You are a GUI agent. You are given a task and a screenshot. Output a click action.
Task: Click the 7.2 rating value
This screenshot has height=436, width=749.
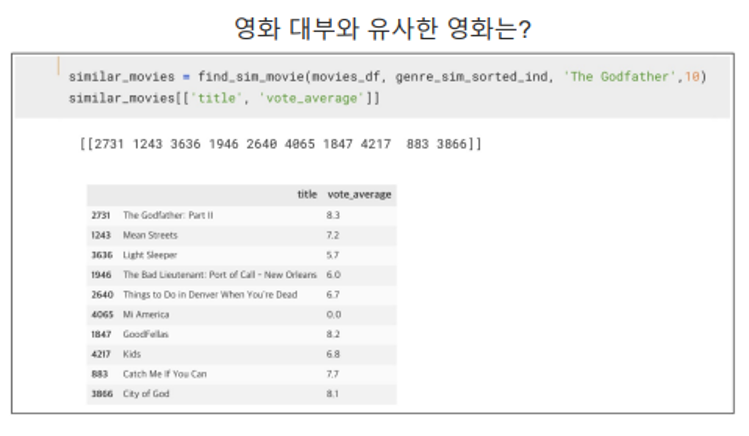333,235
